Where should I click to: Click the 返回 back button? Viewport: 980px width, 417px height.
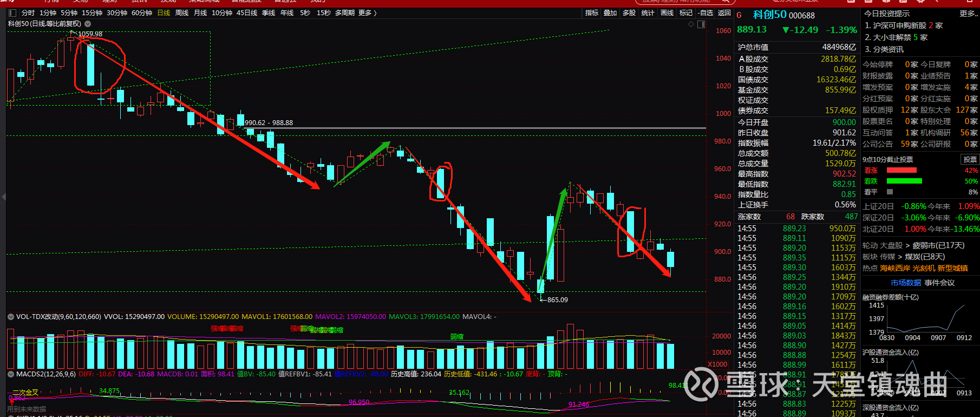click(724, 12)
